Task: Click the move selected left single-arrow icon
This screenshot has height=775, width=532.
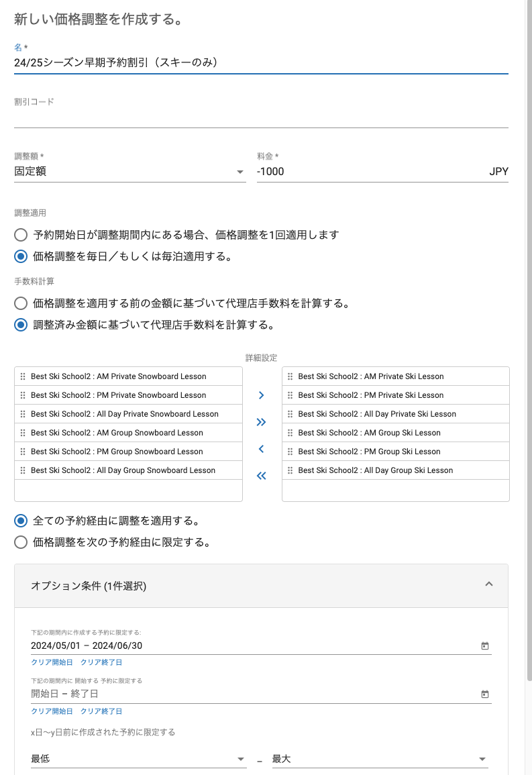Action: [x=262, y=449]
